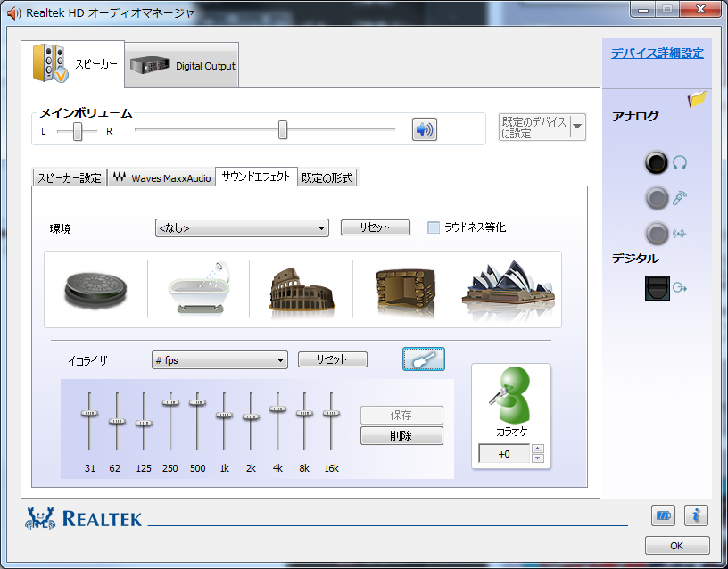Open the 環境 environment dropdown
Screen dimensions: 728x569
[x=242, y=228]
